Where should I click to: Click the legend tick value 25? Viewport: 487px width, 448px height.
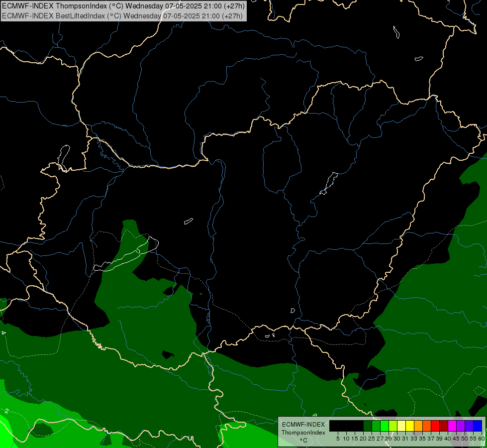coord(372,439)
